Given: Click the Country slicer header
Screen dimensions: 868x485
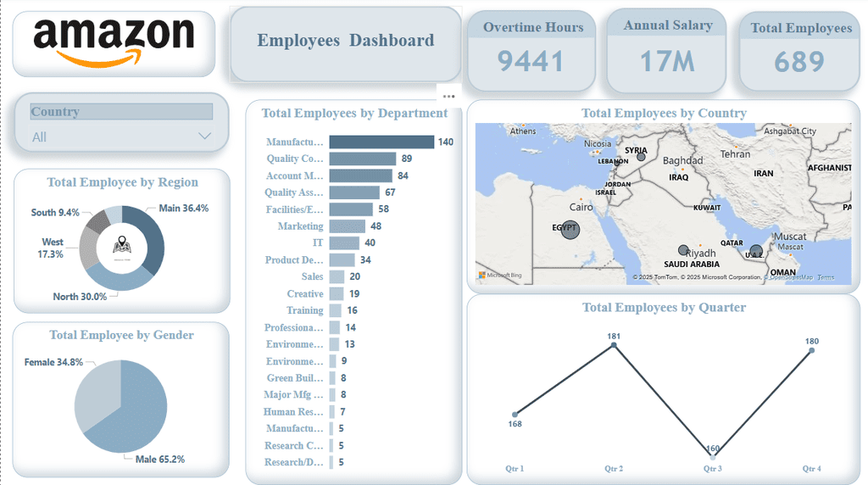Looking at the screenshot, I should coord(121,111).
